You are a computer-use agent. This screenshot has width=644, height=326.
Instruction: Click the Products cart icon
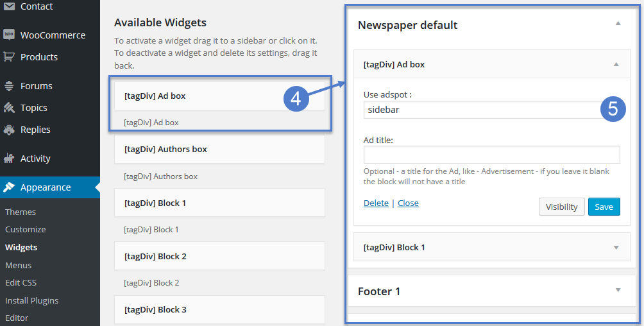[9, 56]
